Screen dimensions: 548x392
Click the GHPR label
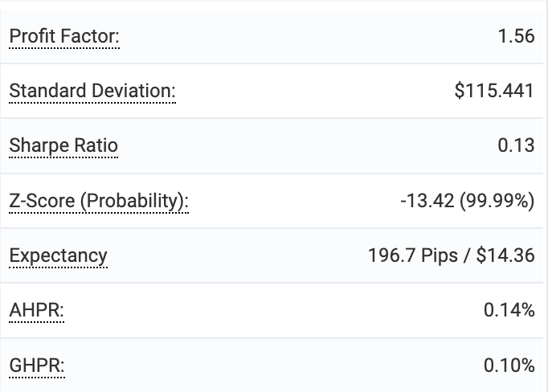tap(36, 365)
